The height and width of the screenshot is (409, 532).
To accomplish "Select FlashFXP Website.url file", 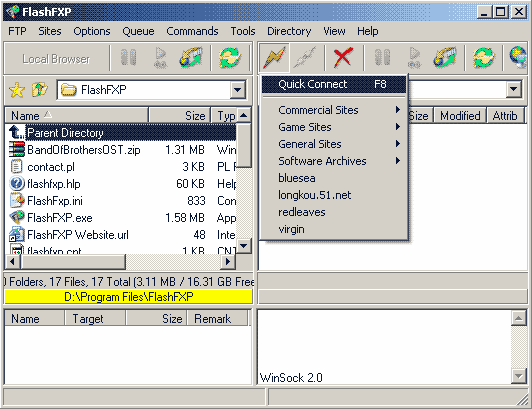I will (121, 235).
